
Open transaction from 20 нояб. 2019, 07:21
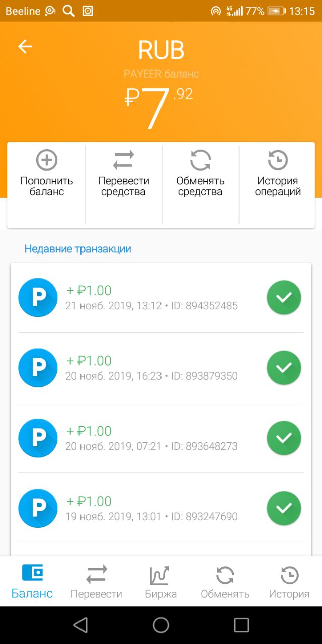(151, 438)
